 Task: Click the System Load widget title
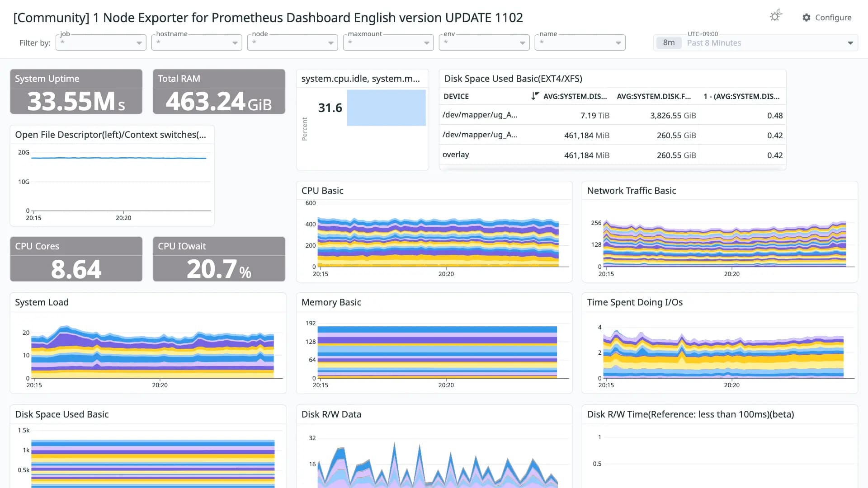(42, 302)
